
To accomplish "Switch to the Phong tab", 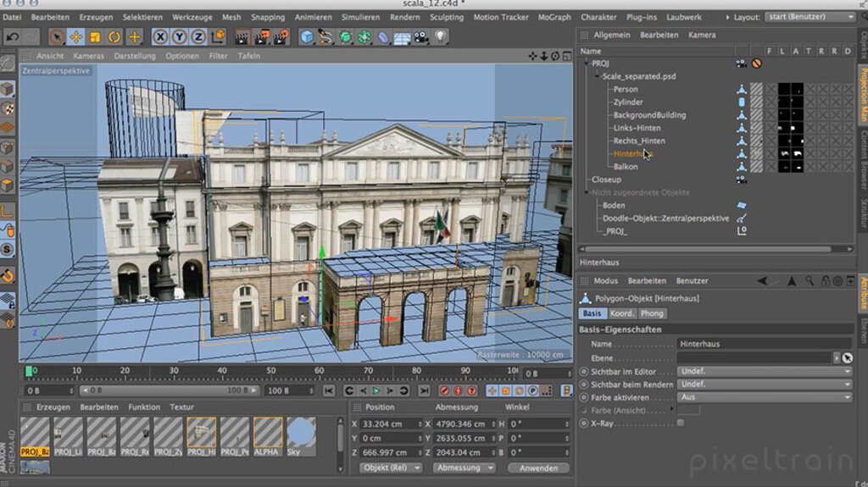I will [652, 313].
